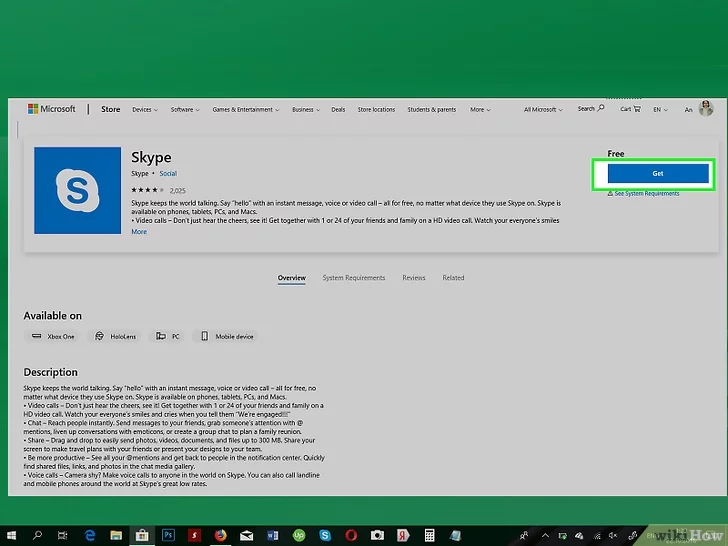The image size is (728, 546).
Task: Open Mail app from taskbar
Action: click(x=247, y=535)
